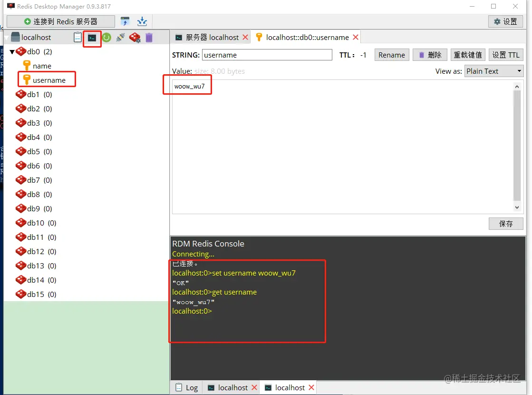Click 连接到 Redis 服务器 button
The image size is (532, 395).
[61, 21]
